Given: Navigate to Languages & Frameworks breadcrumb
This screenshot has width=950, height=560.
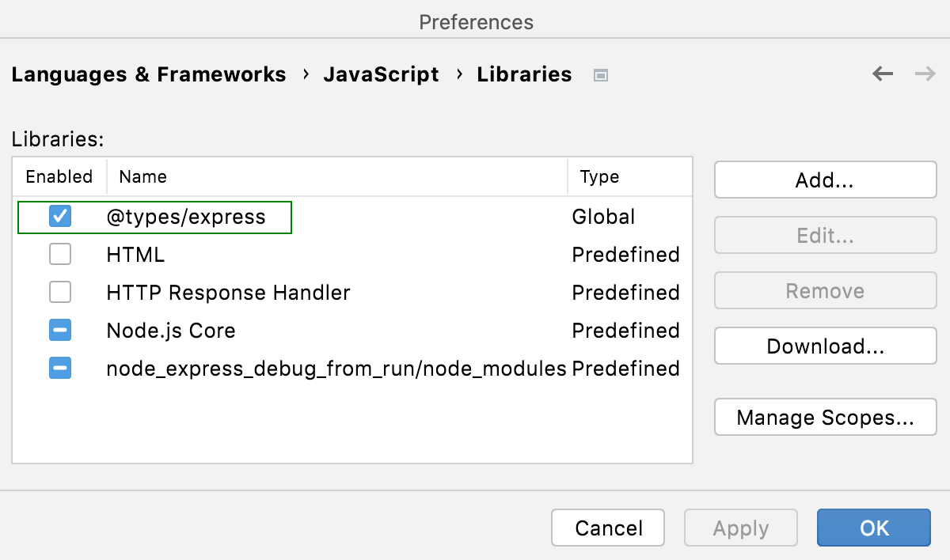Looking at the screenshot, I should pos(149,74).
